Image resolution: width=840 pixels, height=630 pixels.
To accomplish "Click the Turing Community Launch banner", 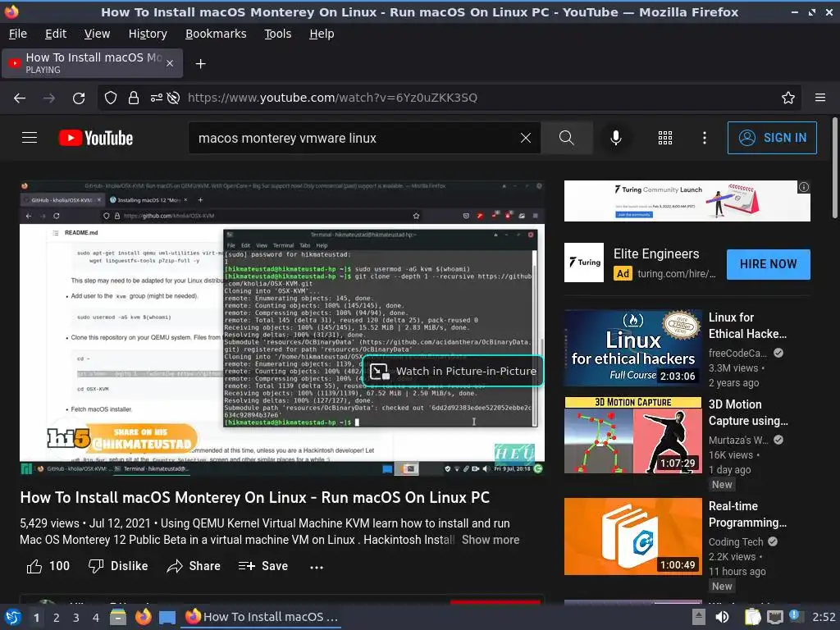I will (687, 201).
